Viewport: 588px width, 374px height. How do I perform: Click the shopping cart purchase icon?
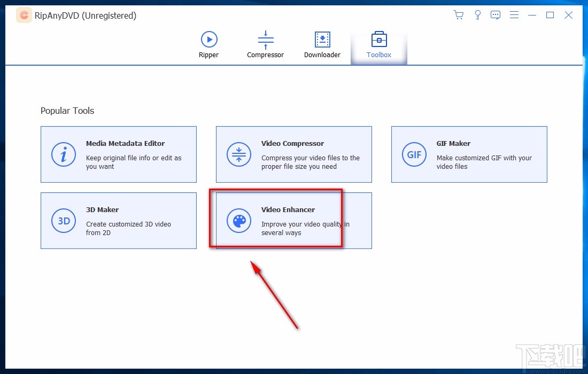pos(459,15)
